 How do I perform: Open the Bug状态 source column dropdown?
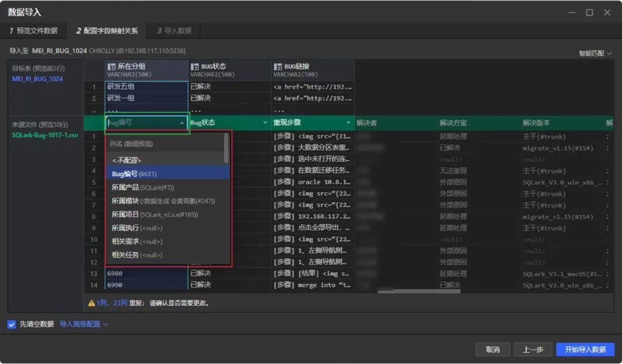coord(265,123)
